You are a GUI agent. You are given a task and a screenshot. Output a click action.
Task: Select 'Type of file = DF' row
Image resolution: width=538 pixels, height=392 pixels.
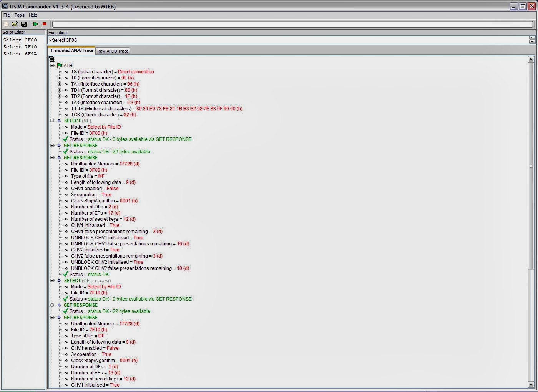point(88,336)
